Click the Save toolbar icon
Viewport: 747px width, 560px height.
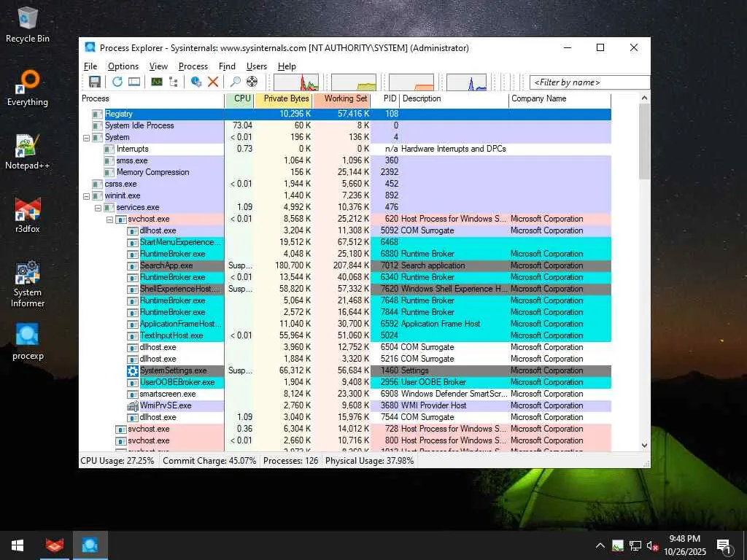point(94,82)
